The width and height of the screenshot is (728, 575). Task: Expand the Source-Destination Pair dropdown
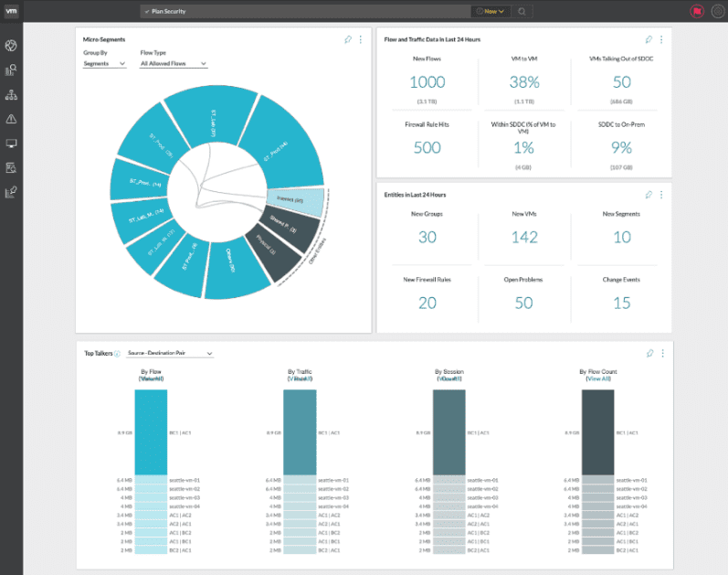(170, 353)
